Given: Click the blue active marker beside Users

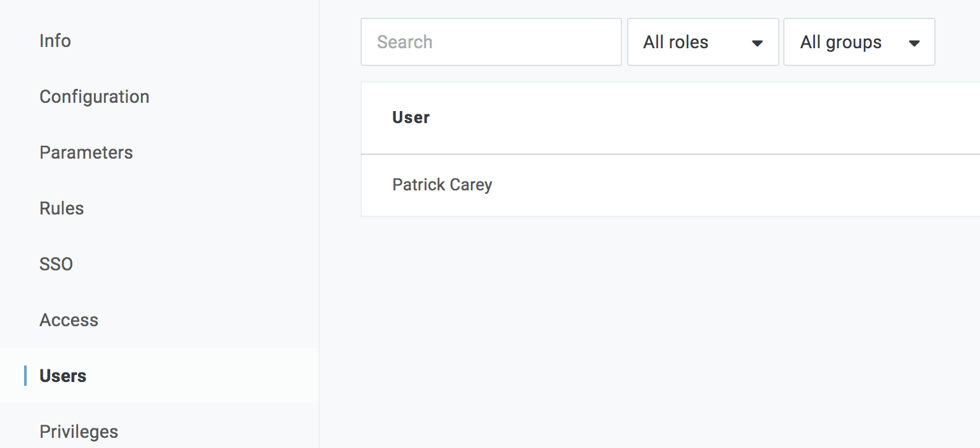Looking at the screenshot, I should coord(25,376).
